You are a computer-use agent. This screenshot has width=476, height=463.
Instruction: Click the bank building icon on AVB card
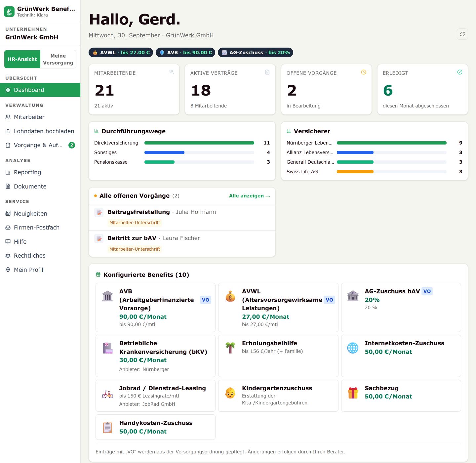(107, 296)
